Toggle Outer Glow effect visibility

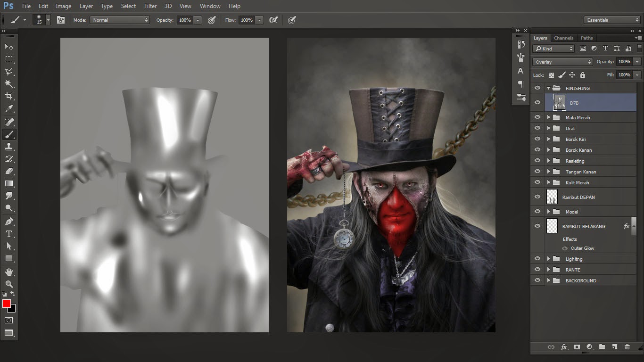[x=565, y=248]
